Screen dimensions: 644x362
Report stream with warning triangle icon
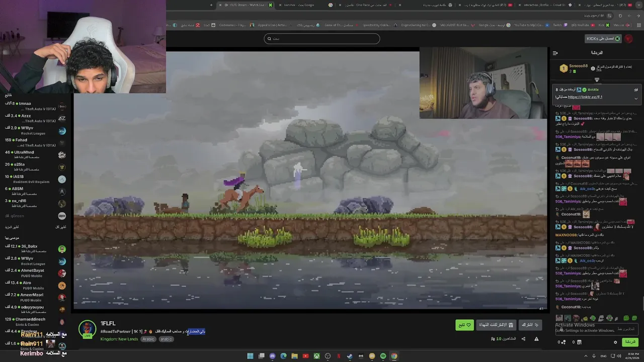pyautogui.click(x=536, y=339)
